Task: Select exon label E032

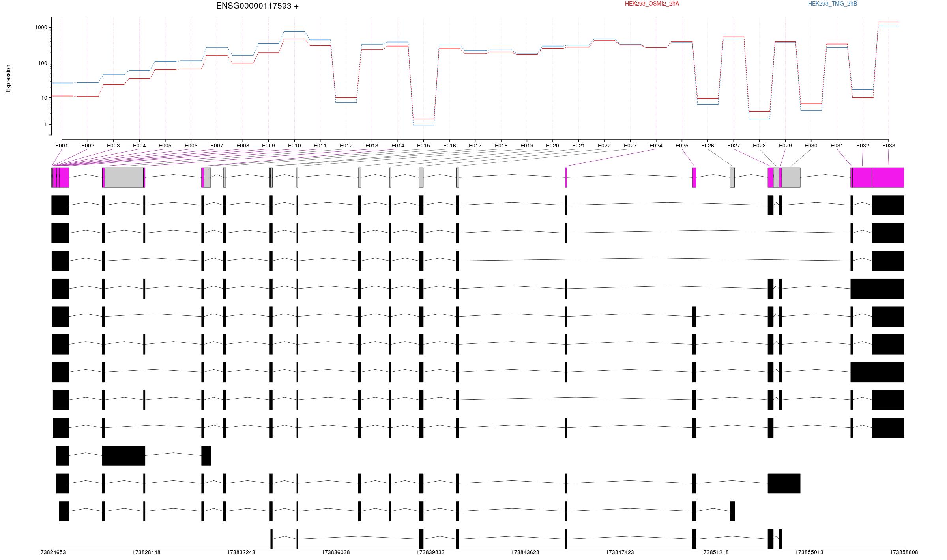Action: 863,146
